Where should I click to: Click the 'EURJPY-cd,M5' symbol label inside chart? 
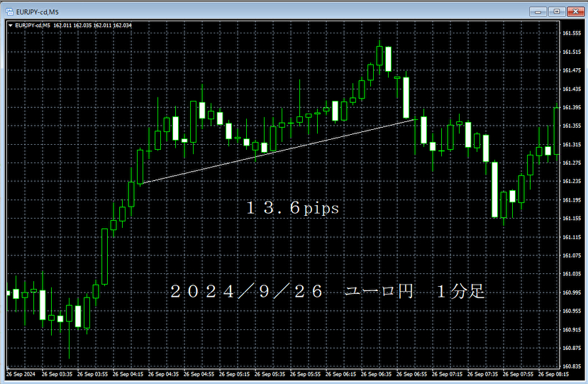[33, 26]
